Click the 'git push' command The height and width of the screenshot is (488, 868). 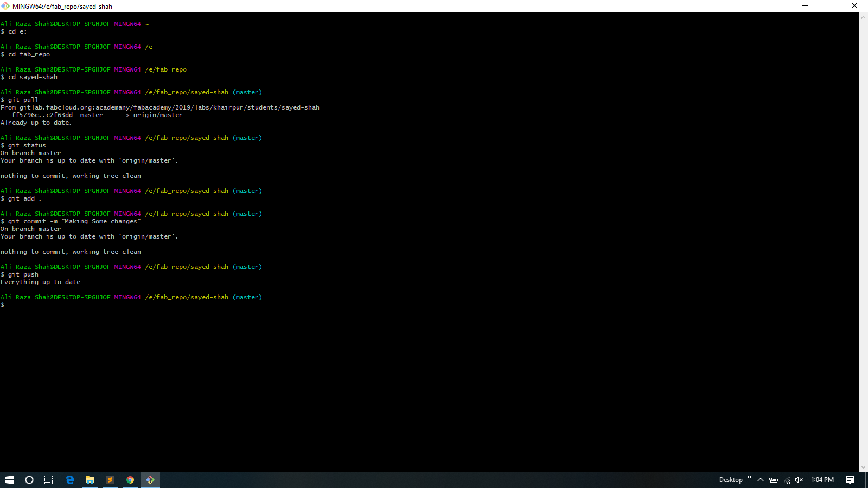[20, 274]
